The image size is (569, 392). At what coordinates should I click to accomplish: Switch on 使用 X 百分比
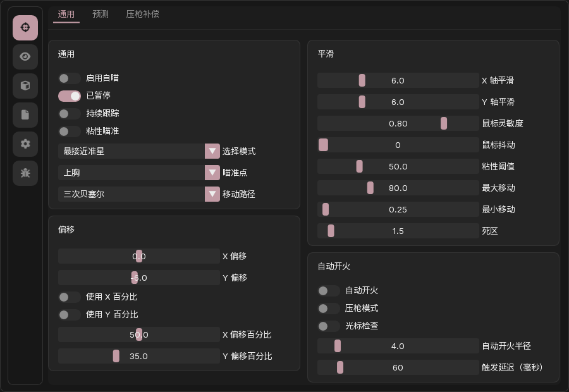(x=69, y=297)
